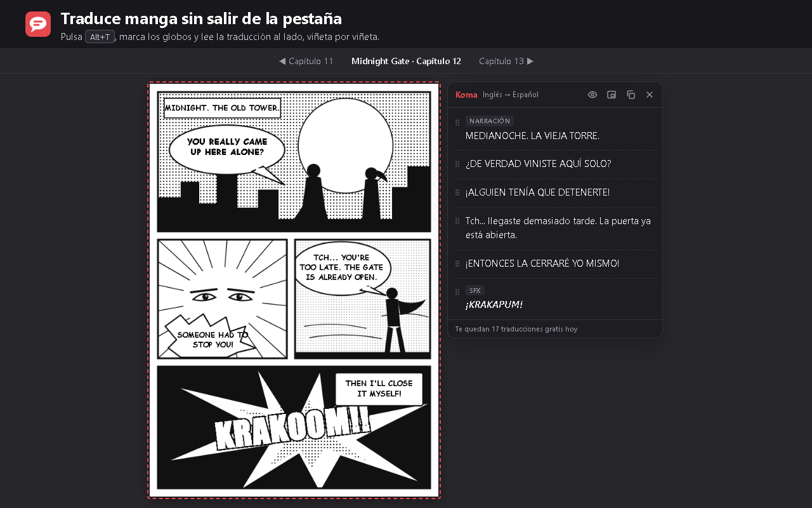Screen dimensions: 812x508
Task: Click the SFX tag label
Action: click(475, 290)
